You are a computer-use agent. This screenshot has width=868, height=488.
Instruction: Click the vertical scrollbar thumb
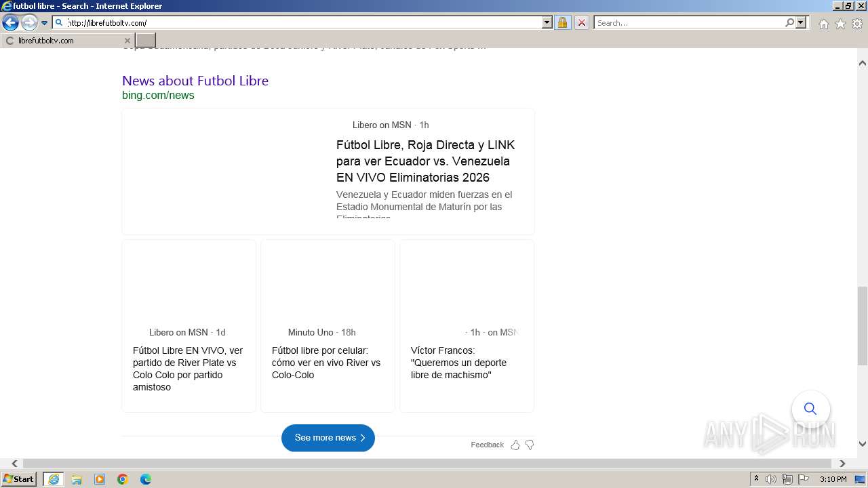[863, 326]
